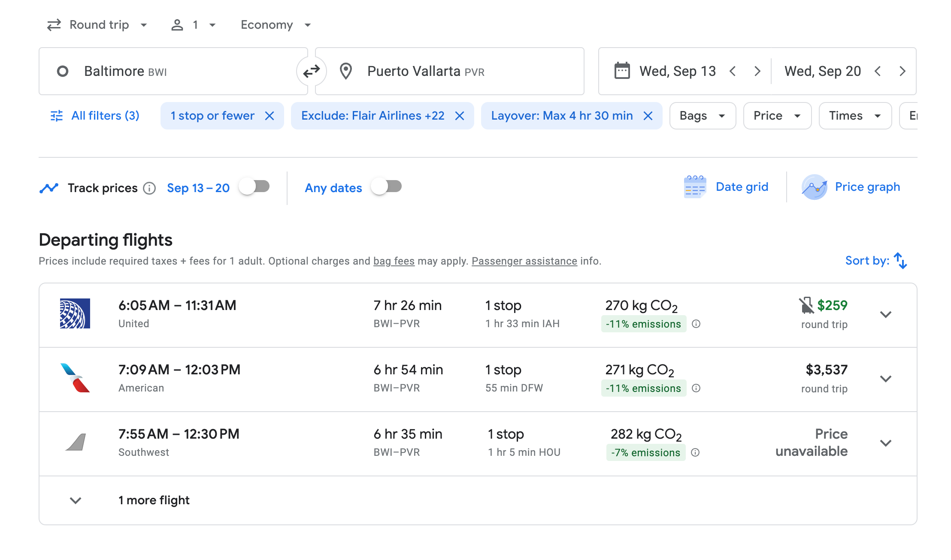Open the Economy class dropdown
The image size is (951, 560).
click(276, 25)
